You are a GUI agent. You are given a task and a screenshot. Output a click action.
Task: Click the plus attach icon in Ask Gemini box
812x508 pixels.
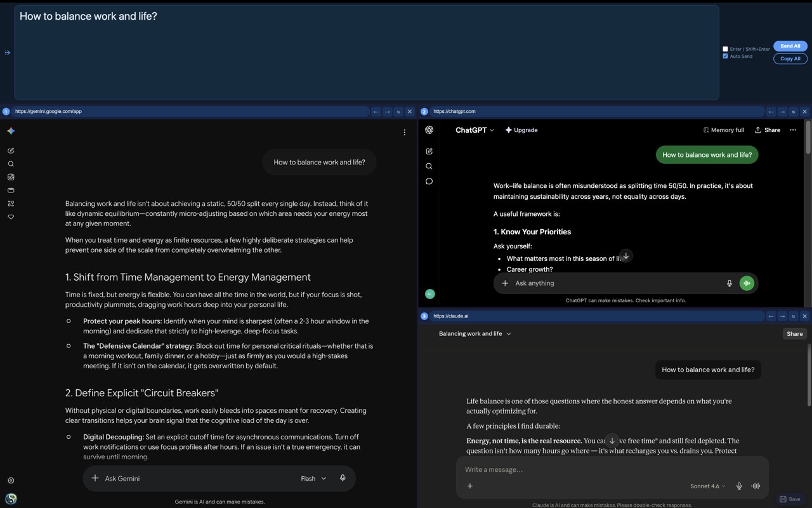(95, 478)
